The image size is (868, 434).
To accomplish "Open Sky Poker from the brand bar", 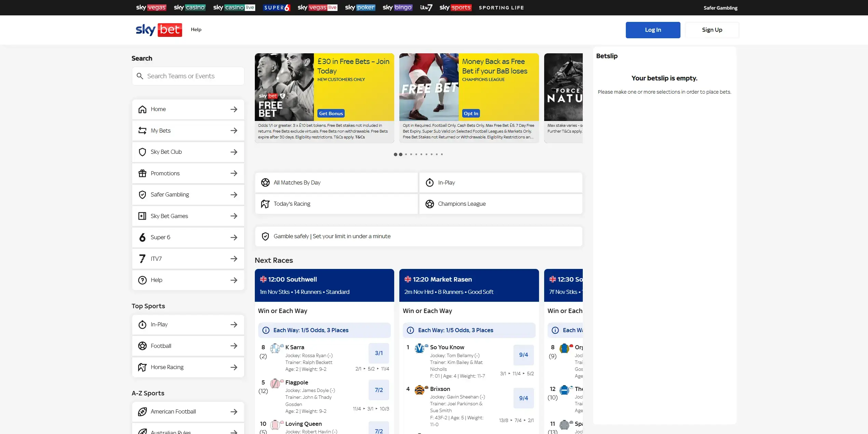I will tap(359, 7).
